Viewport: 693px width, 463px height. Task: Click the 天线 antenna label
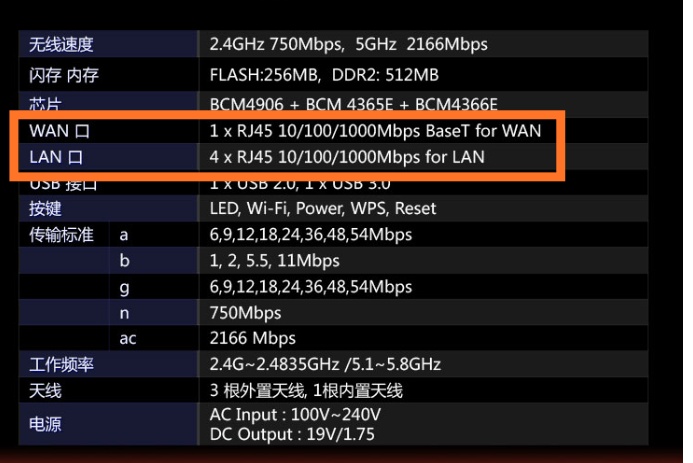point(46,390)
